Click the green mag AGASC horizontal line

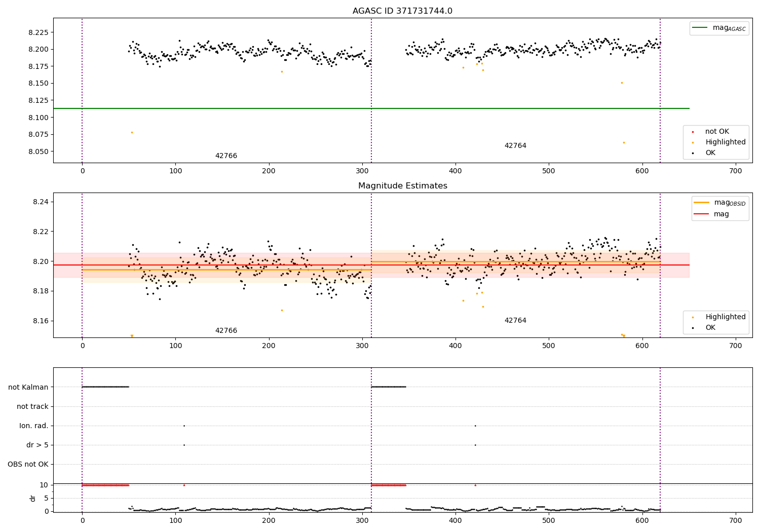click(x=371, y=108)
